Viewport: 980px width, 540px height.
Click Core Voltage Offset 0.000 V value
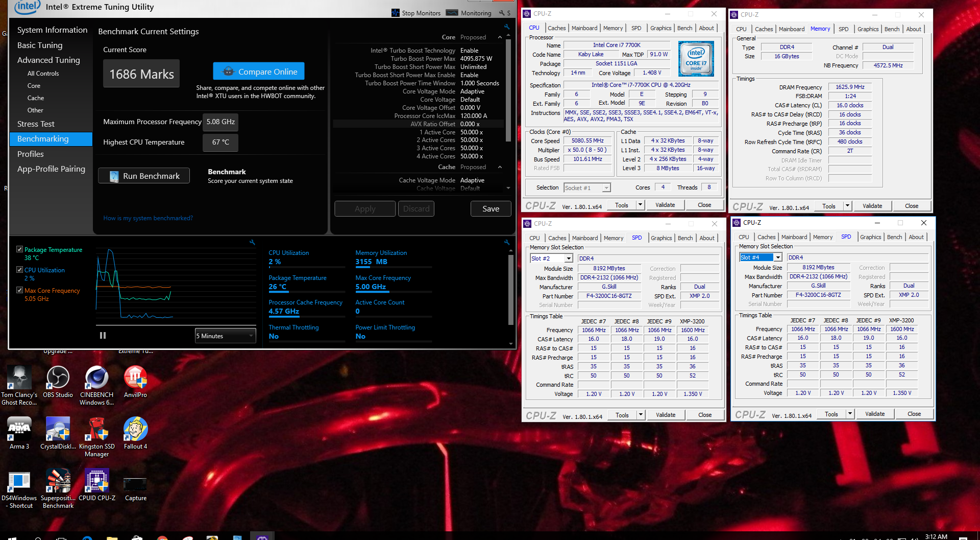tap(470, 108)
